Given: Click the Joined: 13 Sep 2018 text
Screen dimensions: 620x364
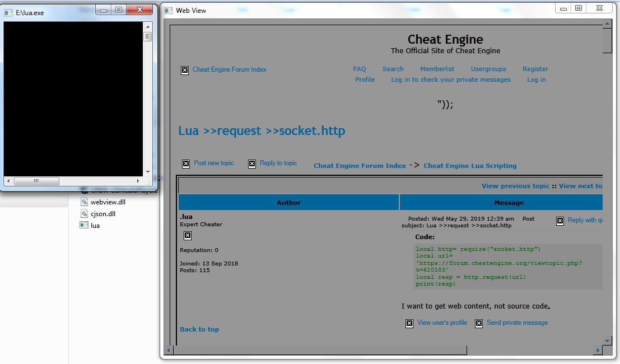Looking at the screenshot, I should coord(209,264).
